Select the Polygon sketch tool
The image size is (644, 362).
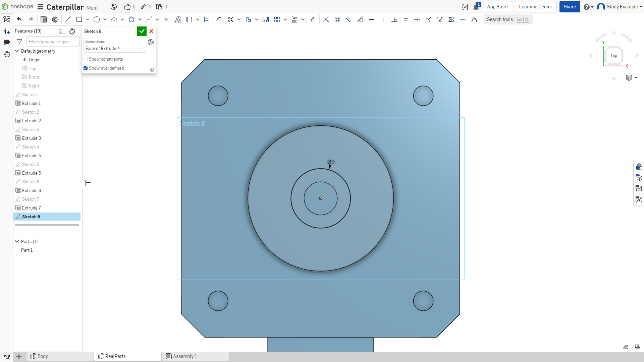131,19
